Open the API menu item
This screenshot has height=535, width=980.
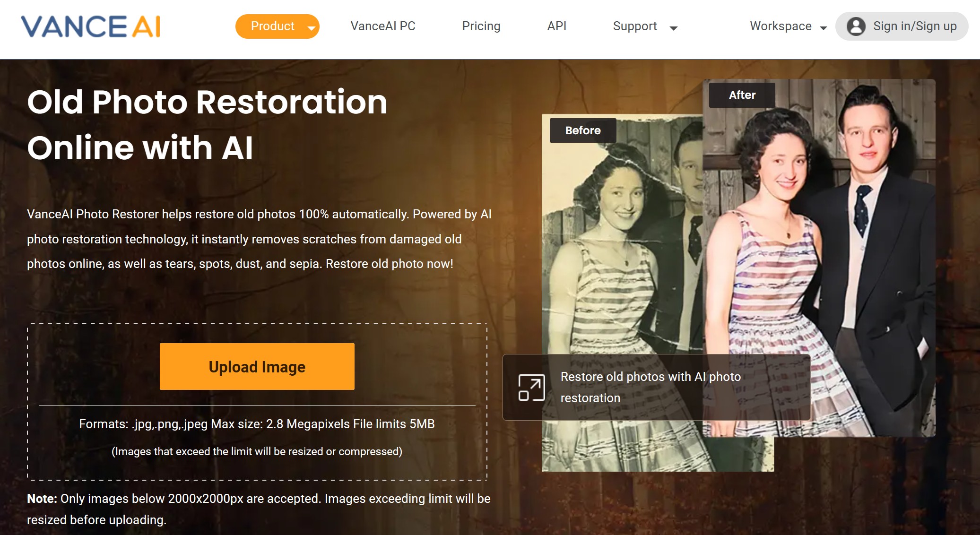(x=557, y=26)
